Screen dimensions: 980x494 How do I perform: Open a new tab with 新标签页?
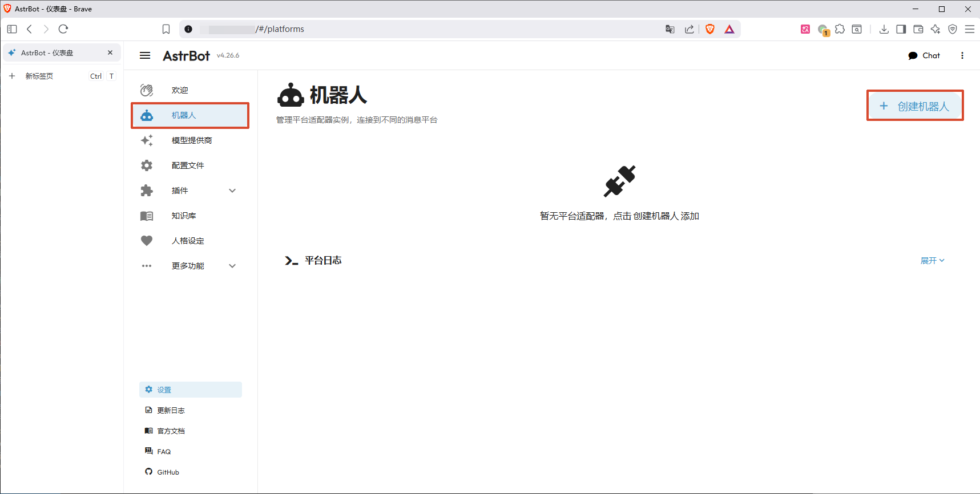62,76
